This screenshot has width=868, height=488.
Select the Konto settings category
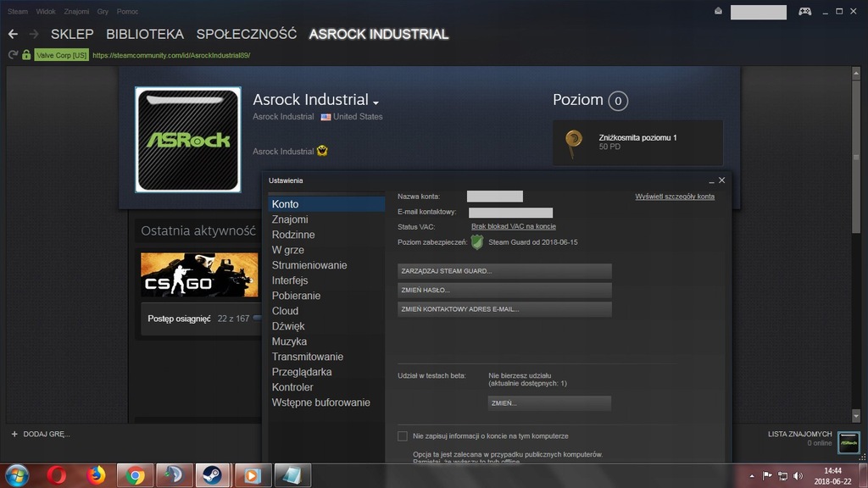326,204
